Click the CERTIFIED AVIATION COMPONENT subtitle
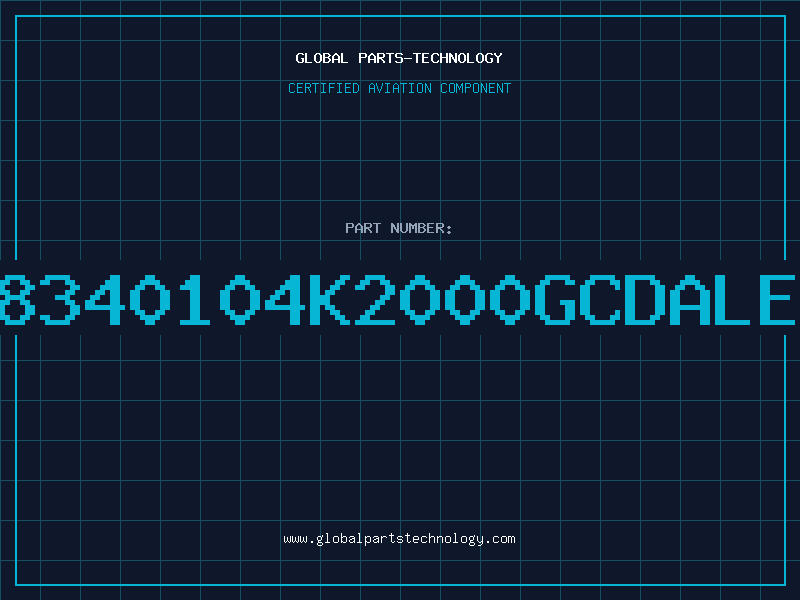 (x=399, y=88)
